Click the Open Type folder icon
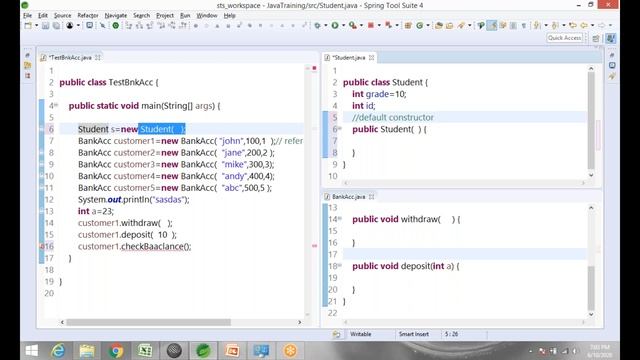Screen dimensions: 640x360 pyautogui.click(x=439, y=25)
